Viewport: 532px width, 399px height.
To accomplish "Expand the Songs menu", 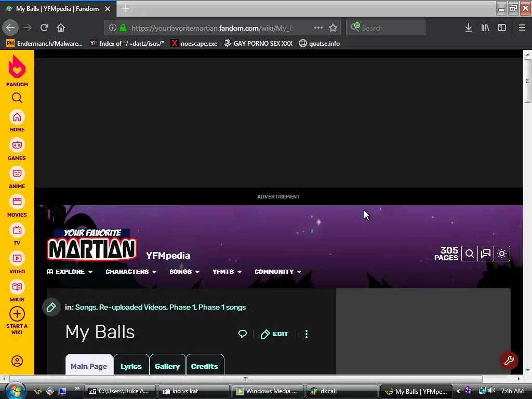I will point(184,272).
